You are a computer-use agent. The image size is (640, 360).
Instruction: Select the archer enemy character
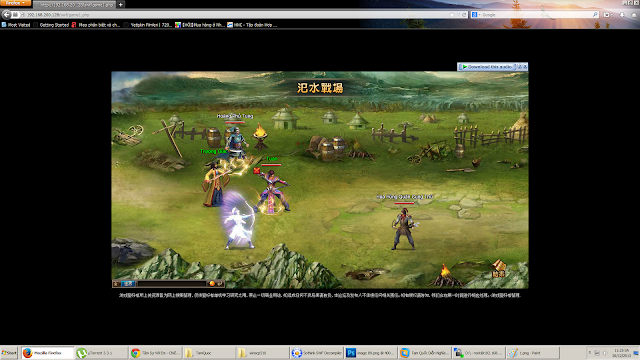click(404, 229)
